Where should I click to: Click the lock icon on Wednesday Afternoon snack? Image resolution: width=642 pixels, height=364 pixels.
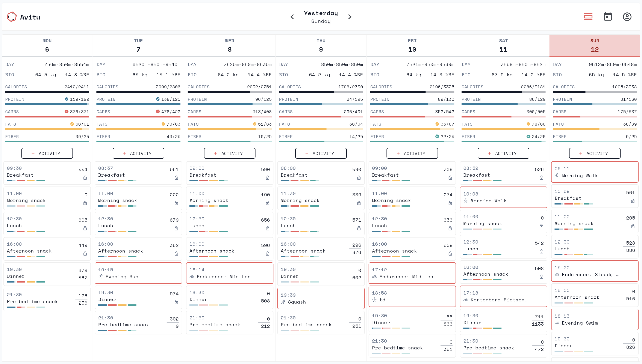pos(268,254)
